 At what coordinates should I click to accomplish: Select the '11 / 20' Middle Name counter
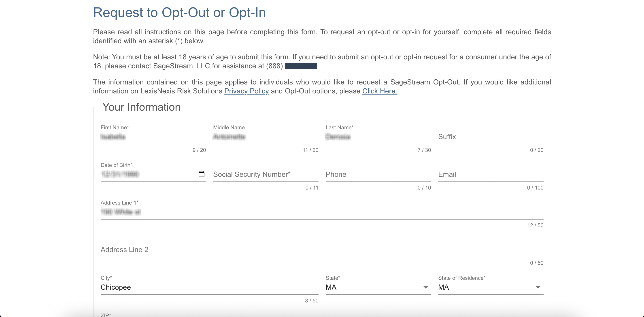(310, 150)
